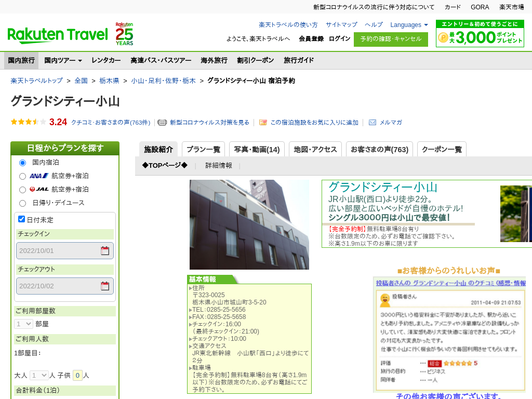
Task: Click the favorite-add icon
Action: 263,123
